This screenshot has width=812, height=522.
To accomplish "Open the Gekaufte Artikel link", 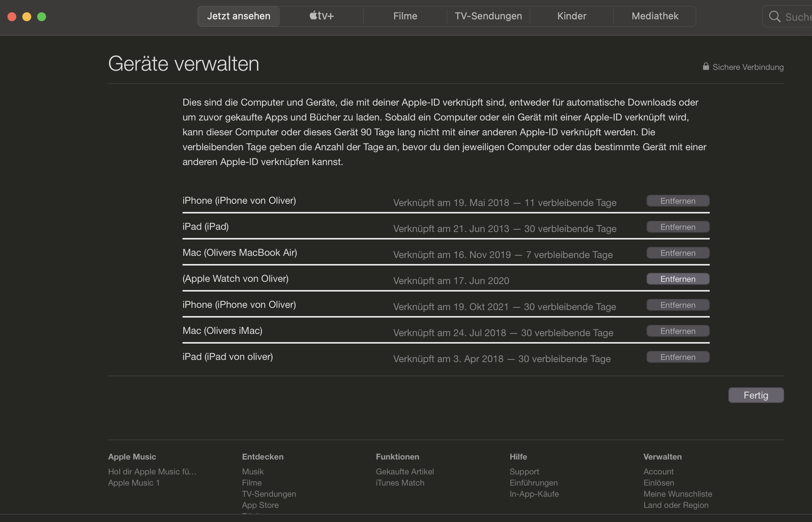I will click(x=405, y=471).
